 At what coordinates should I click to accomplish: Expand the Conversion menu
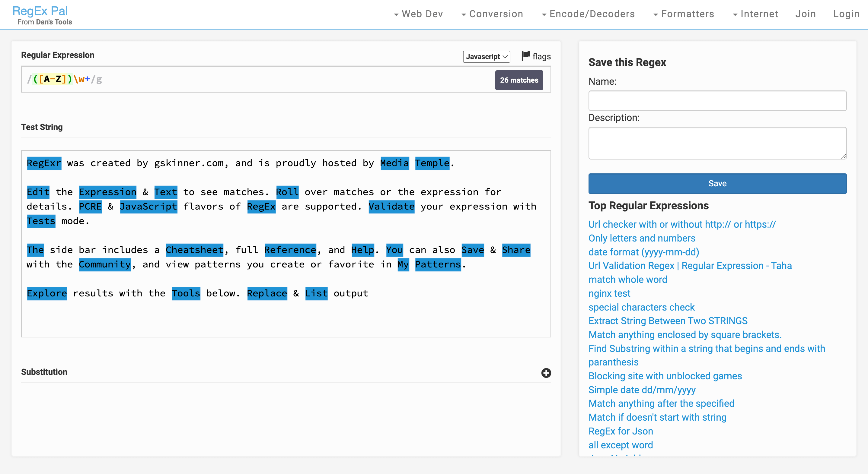[x=492, y=14]
